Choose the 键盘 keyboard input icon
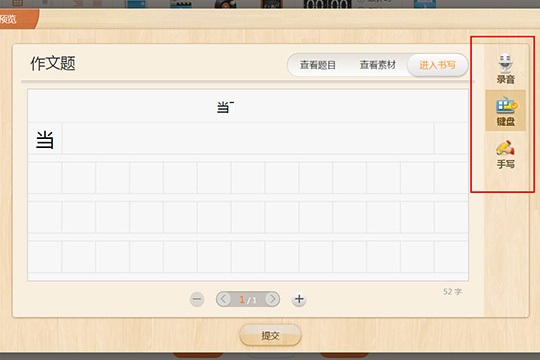 click(505, 111)
